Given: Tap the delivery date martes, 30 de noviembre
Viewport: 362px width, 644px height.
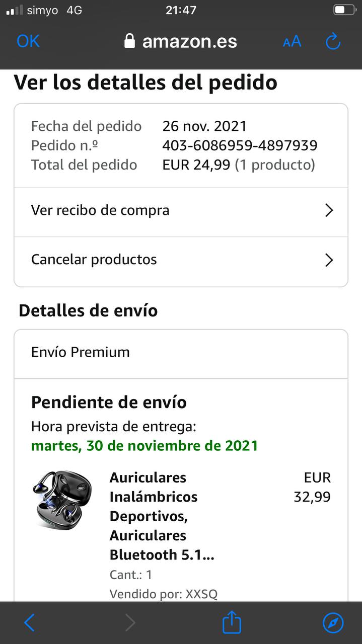Looking at the screenshot, I should (144, 446).
